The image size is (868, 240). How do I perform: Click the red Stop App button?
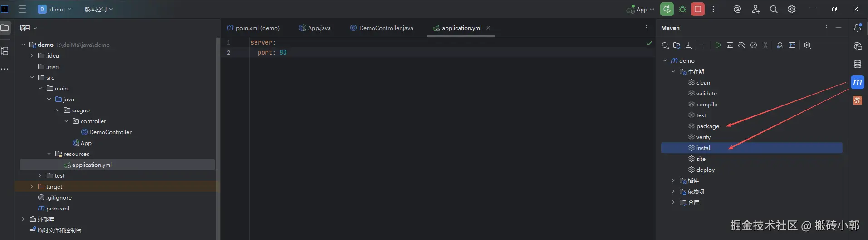tap(698, 9)
